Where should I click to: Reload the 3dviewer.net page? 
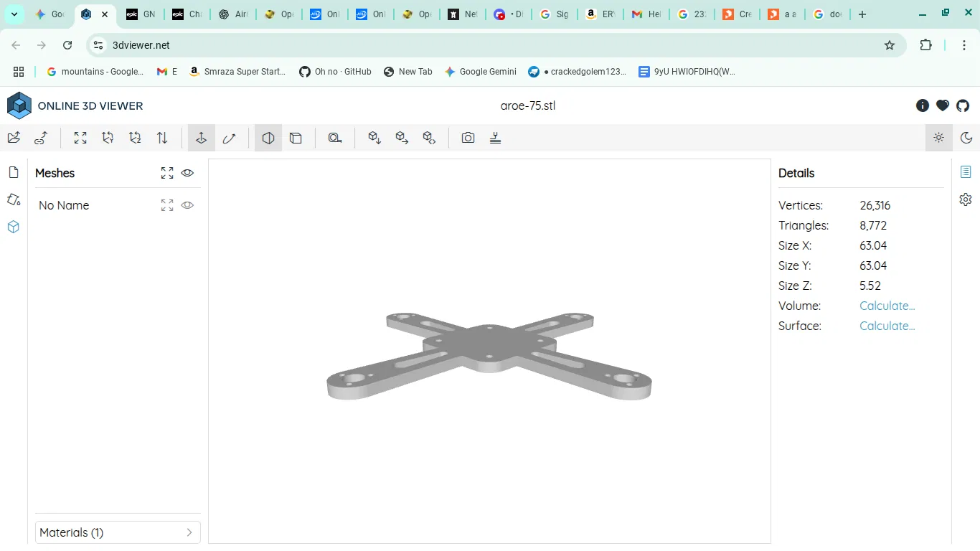point(67,45)
